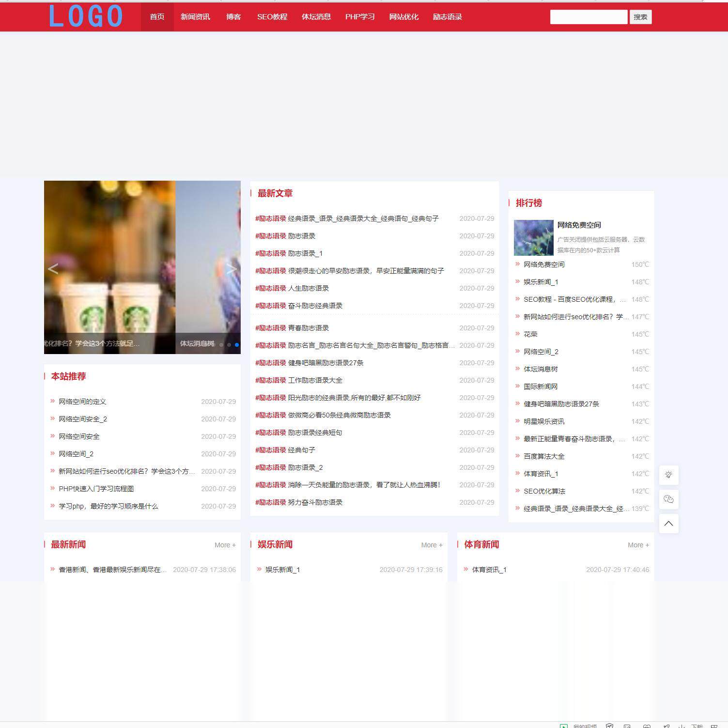Click the 搜索 button
728x728 pixels.
pyautogui.click(x=640, y=17)
